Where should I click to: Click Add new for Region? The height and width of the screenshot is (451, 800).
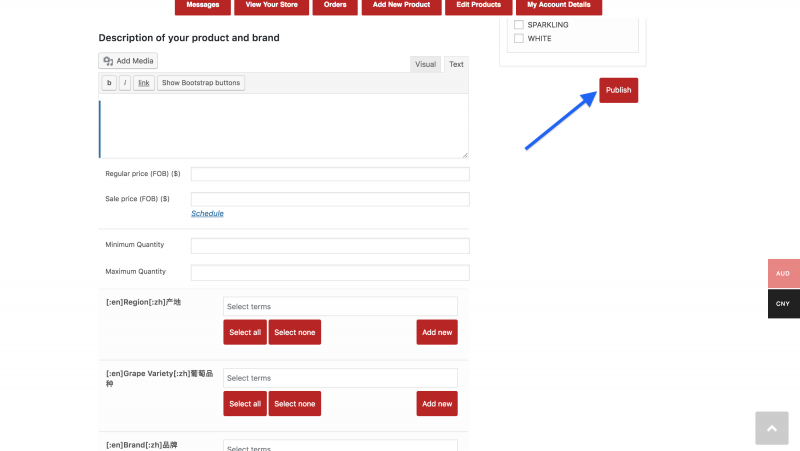pyautogui.click(x=437, y=332)
